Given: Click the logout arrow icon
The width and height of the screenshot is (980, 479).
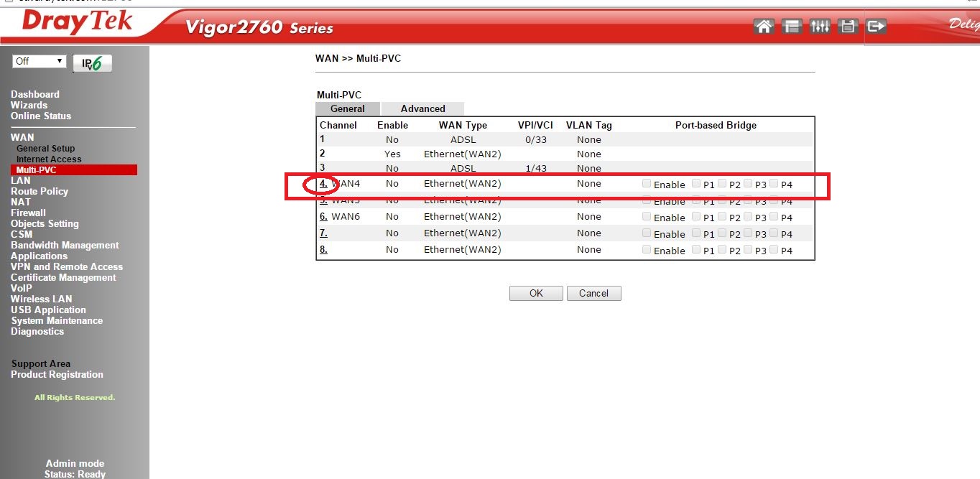Looking at the screenshot, I should (x=876, y=27).
